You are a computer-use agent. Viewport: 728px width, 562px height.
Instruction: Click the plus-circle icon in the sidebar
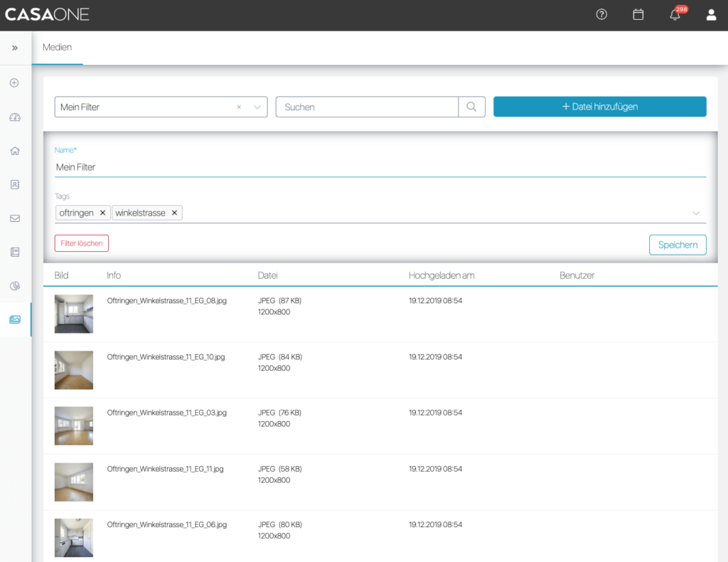pos(14,83)
